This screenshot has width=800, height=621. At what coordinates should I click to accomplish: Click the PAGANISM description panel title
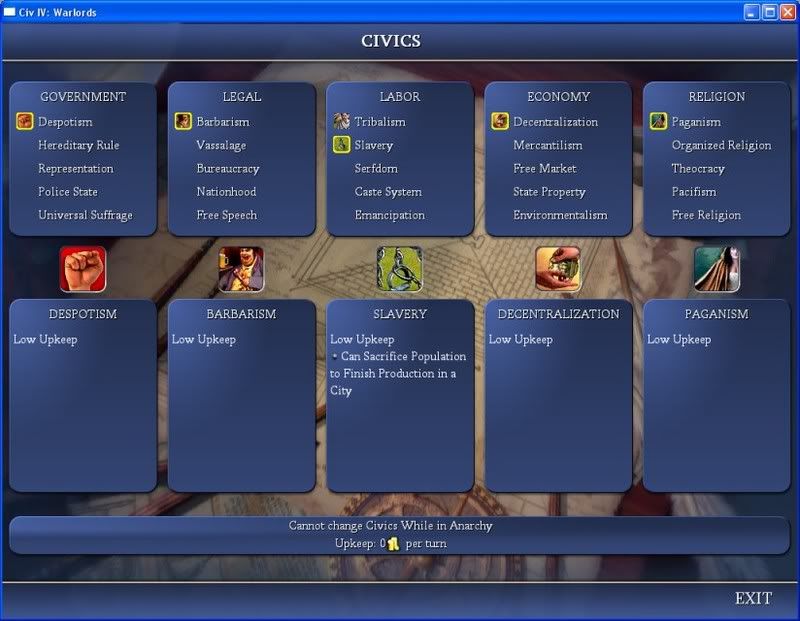(x=717, y=314)
